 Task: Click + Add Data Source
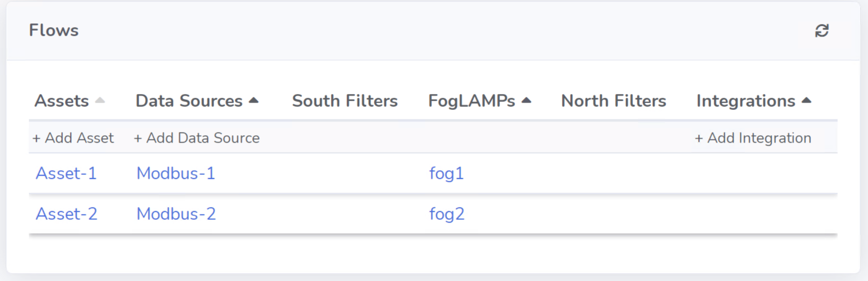[196, 138]
